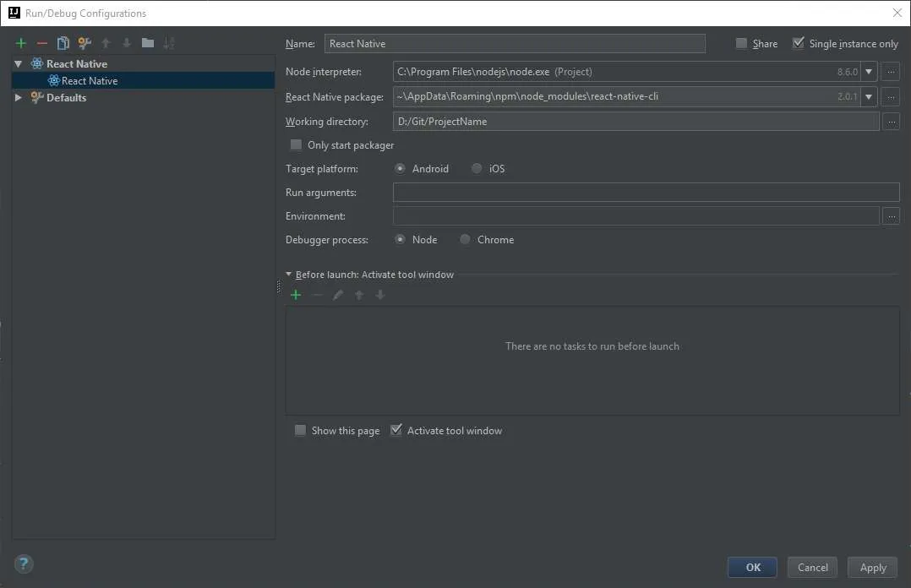Browse for Node interpreter with ellipsis button

(x=891, y=72)
